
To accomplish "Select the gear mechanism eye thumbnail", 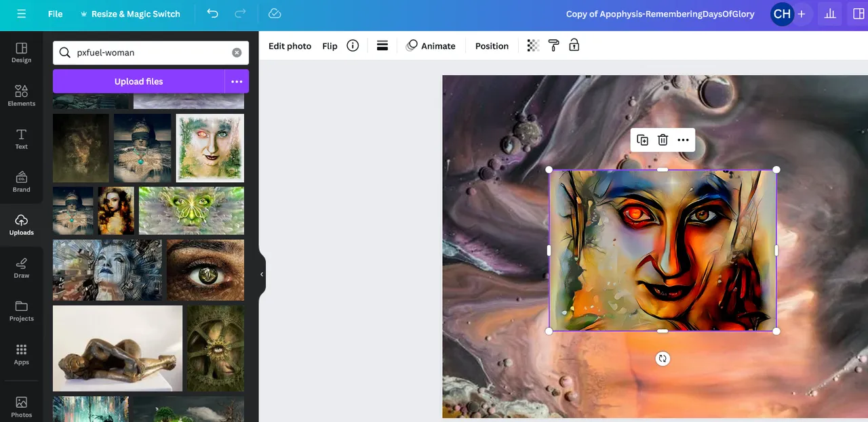I will [216, 348].
